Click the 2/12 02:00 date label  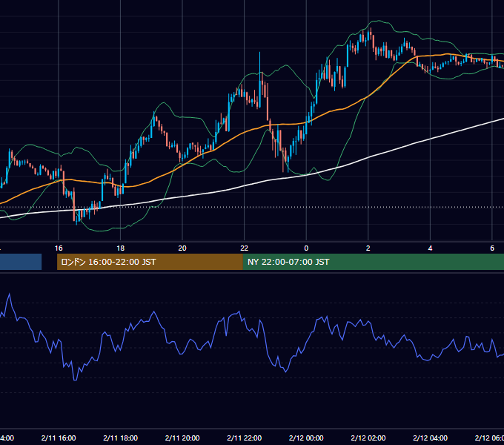click(368, 438)
